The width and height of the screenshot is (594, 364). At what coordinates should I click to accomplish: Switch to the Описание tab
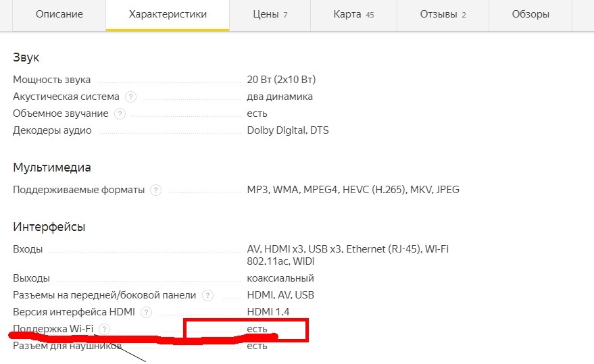point(59,14)
